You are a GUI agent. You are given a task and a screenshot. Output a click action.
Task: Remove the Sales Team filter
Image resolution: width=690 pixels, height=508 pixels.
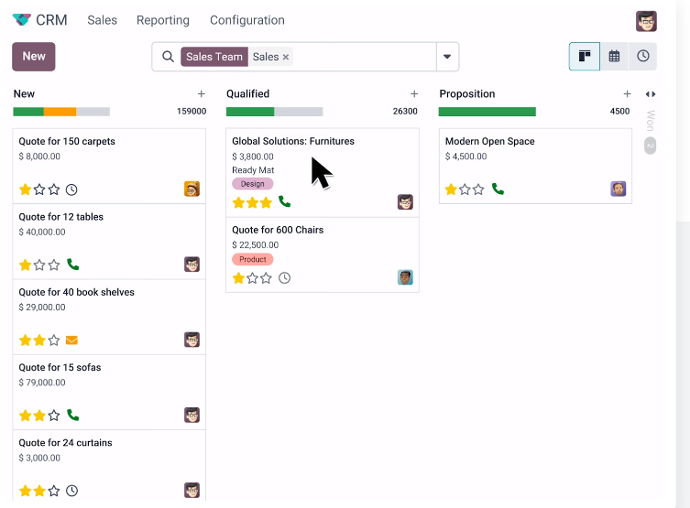click(286, 57)
